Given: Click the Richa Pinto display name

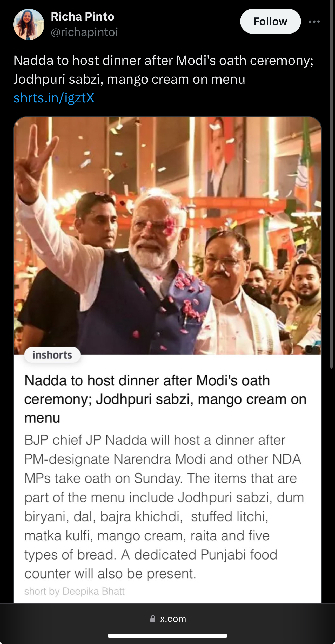Looking at the screenshot, I should pyautogui.click(x=83, y=17).
